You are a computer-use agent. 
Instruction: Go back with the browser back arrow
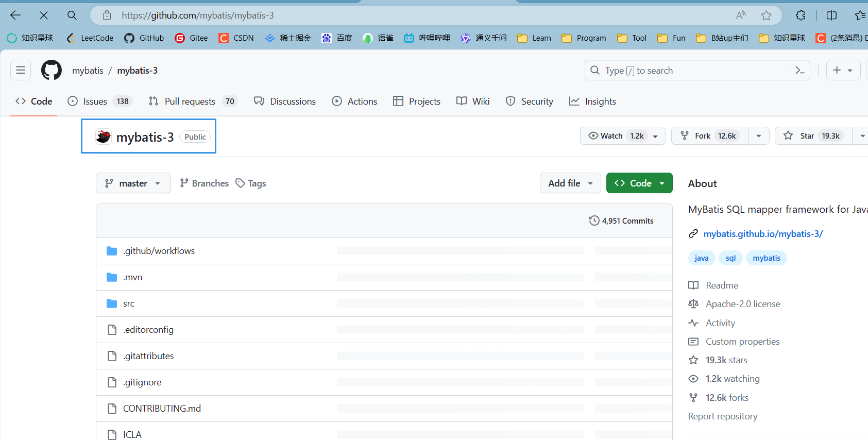point(15,15)
